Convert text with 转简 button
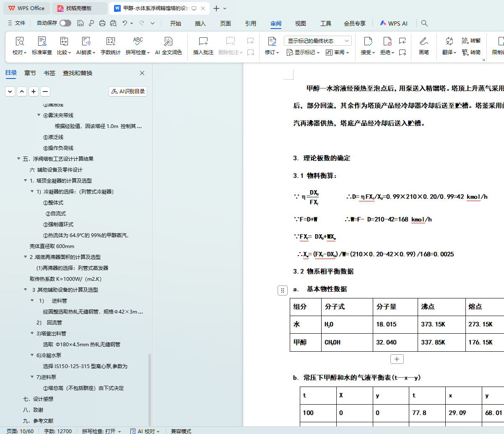Screen dimensions: 504x434 pos(471,52)
